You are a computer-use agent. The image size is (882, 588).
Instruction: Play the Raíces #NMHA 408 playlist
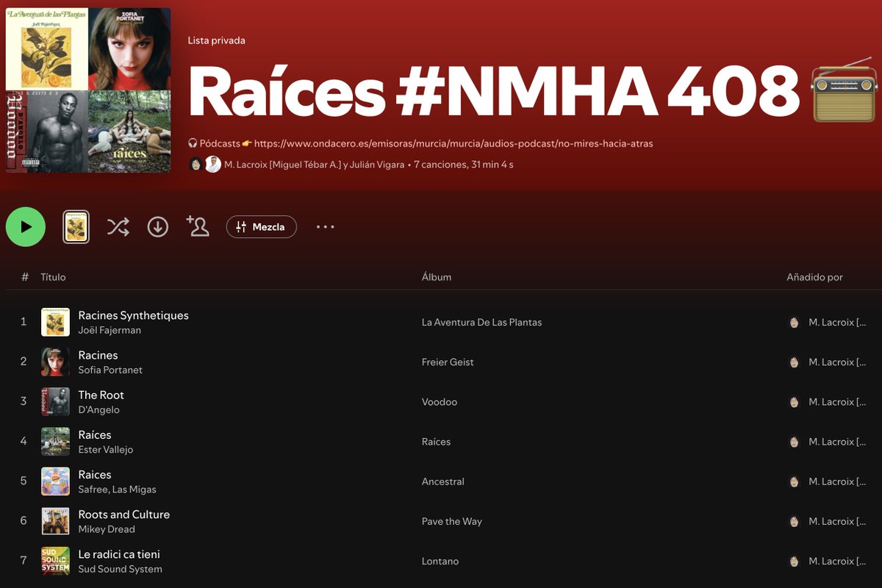point(26,226)
